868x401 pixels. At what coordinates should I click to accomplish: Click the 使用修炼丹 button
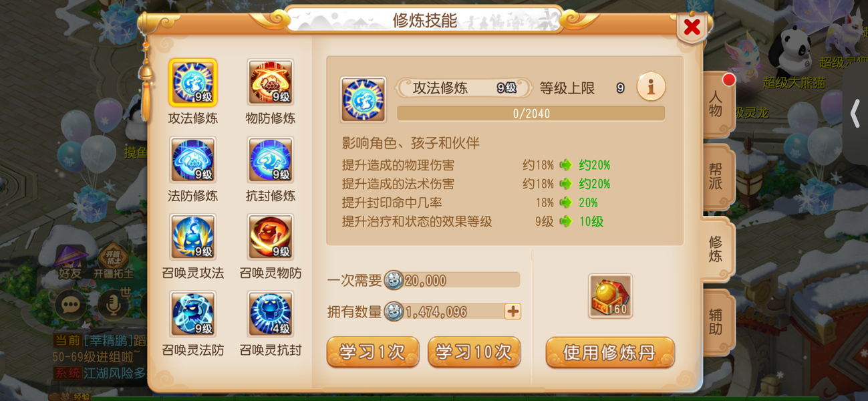[x=610, y=352]
